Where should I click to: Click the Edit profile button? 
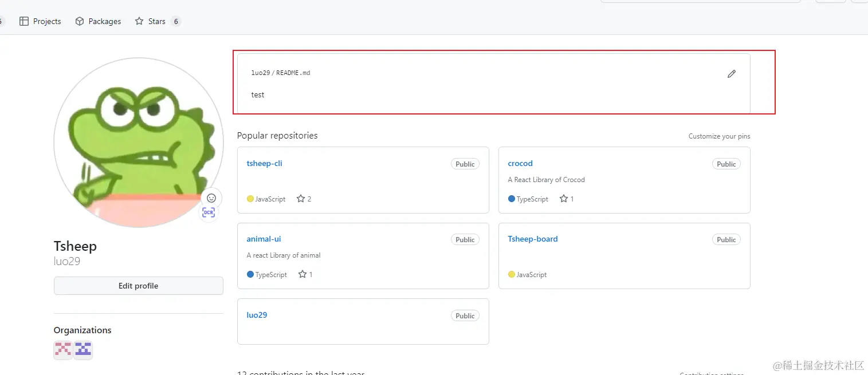pos(139,286)
